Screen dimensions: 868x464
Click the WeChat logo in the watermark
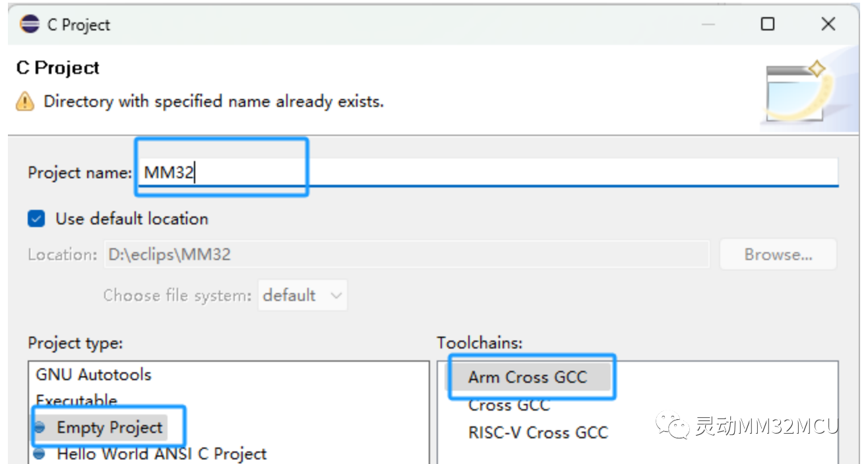click(671, 426)
